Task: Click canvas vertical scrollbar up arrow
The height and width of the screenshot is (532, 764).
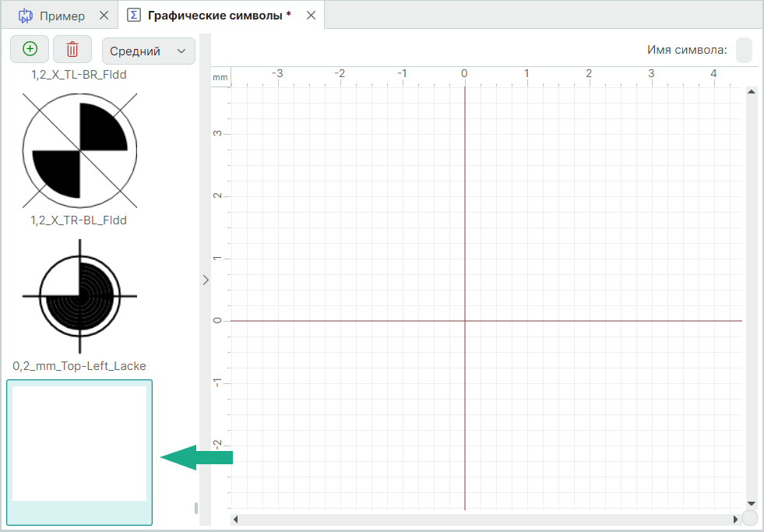Action: pyautogui.click(x=752, y=92)
